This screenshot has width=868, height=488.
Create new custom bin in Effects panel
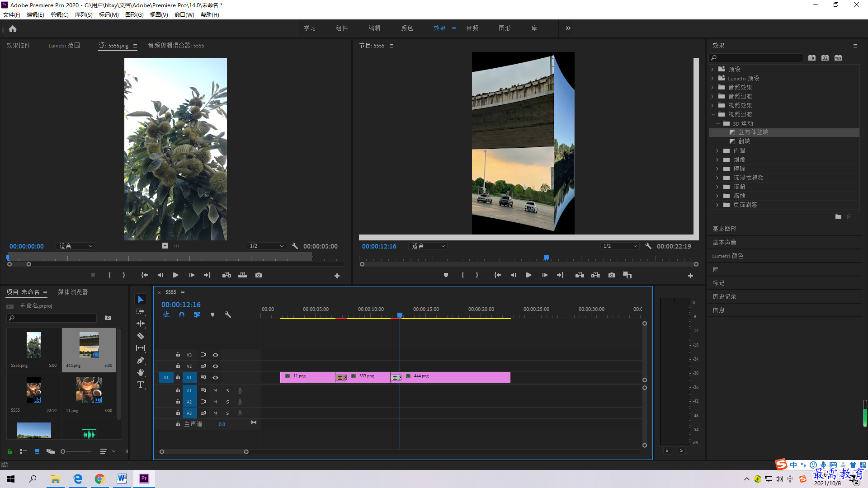click(838, 217)
